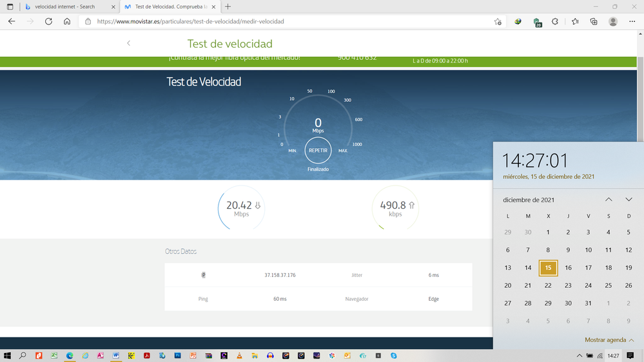
Task: Click the address bar URL field
Action: pyautogui.click(x=290, y=21)
